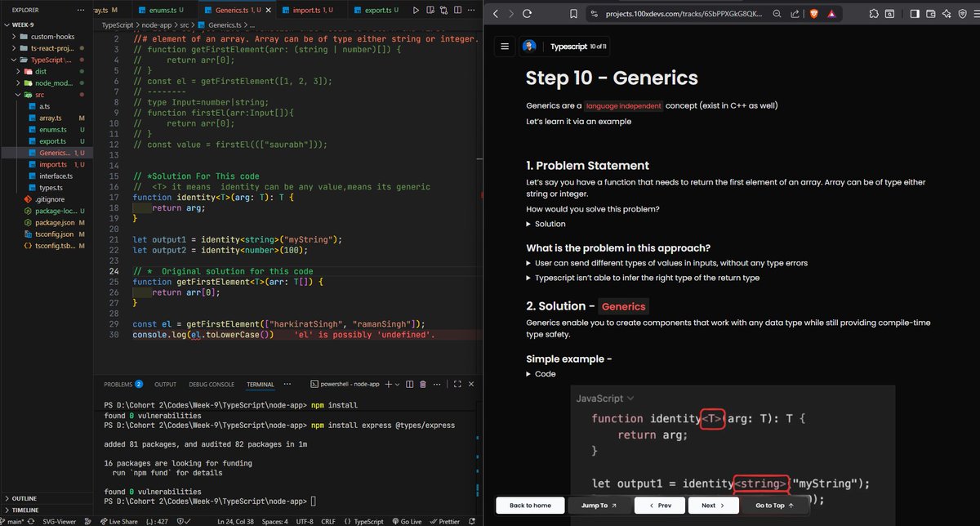Maximize the terminal panel size
The height and width of the screenshot is (526, 980).
point(458,384)
